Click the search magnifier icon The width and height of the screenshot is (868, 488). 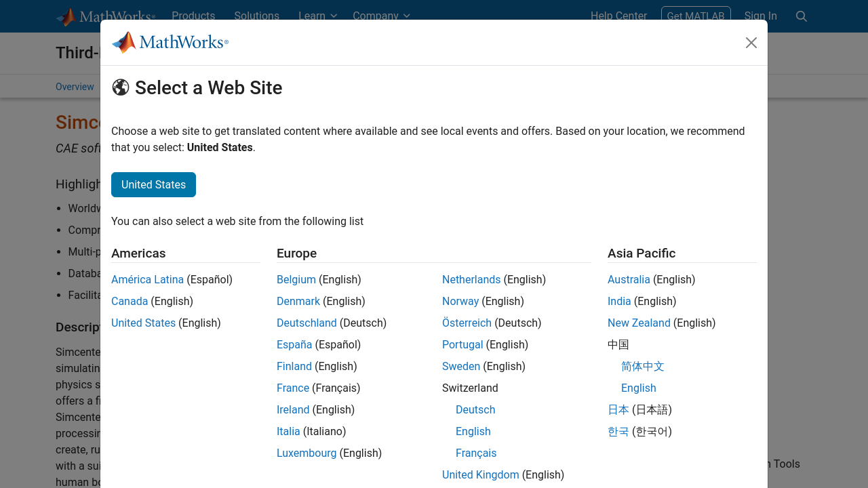coord(801,16)
